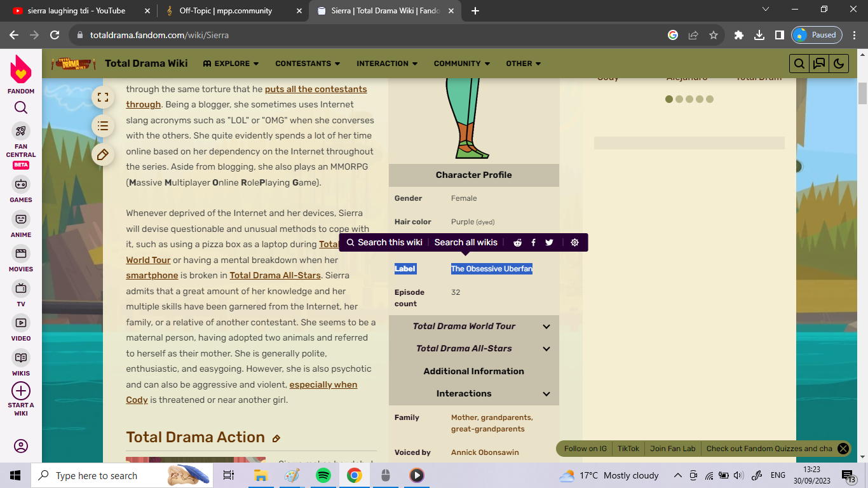
Task: Open the Video sidebar icon
Action: coord(21,323)
